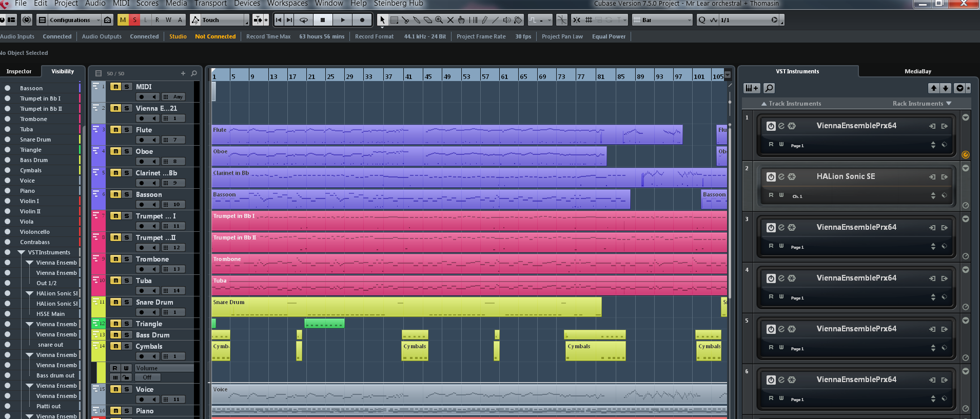Click the Not Connected studio status
Image resolution: width=980 pixels, height=419 pixels.
coord(215,36)
